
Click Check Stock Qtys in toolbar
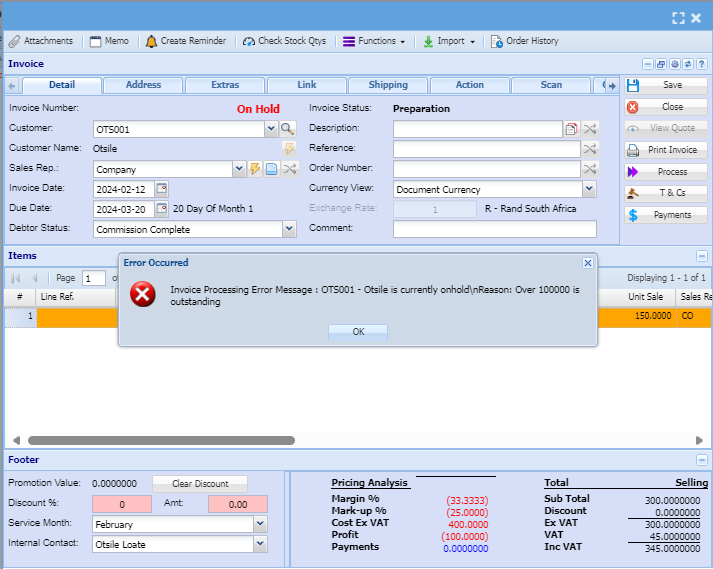pos(284,41)
